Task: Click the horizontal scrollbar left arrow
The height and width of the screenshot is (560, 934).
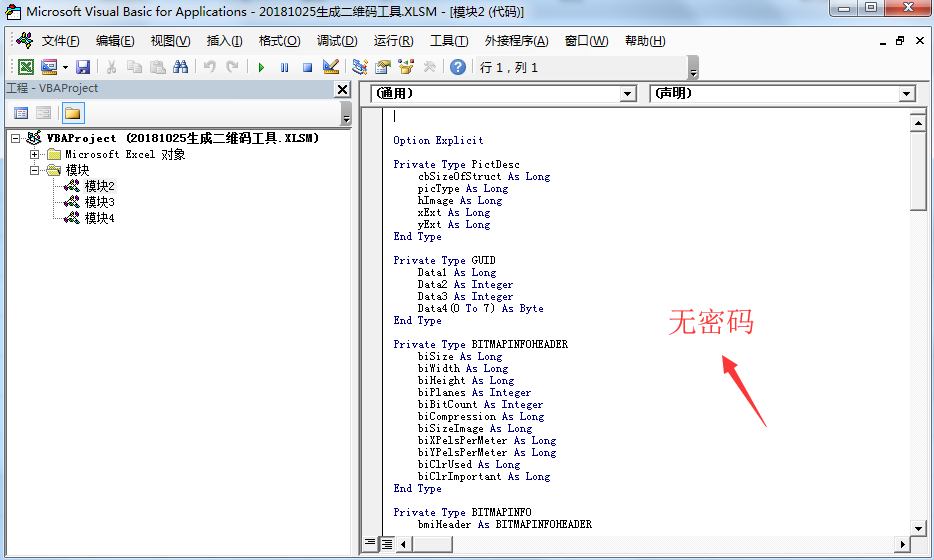Action: [404, 544]
